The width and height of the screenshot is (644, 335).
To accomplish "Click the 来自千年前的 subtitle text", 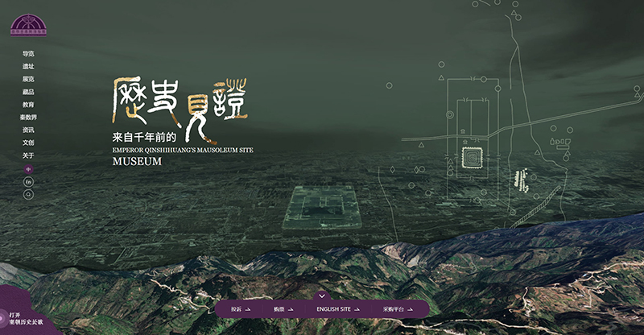I will [144, 137].
